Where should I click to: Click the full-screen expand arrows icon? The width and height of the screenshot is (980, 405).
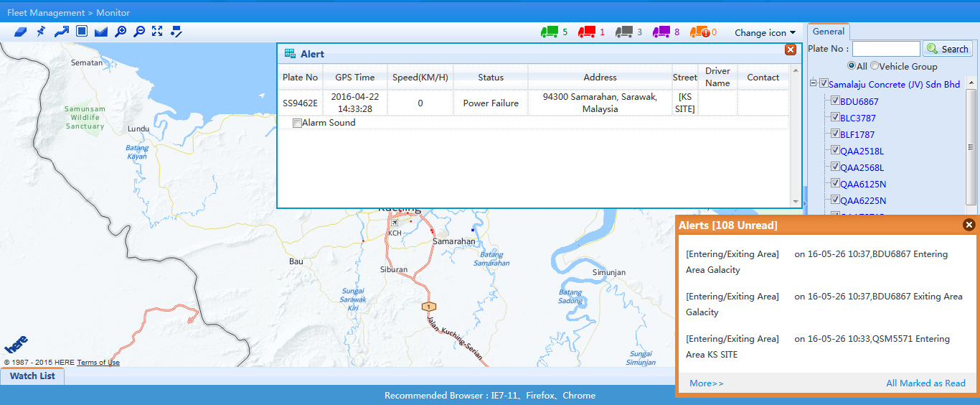click(x=157, y=32)
